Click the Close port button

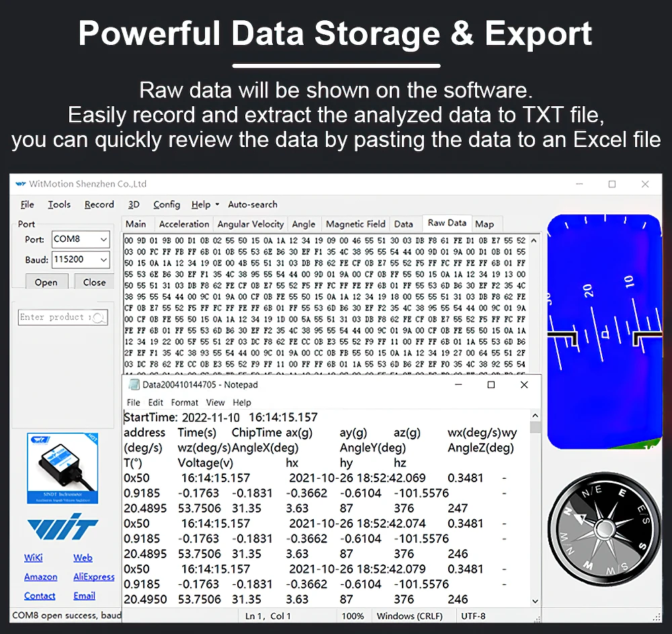94,282
